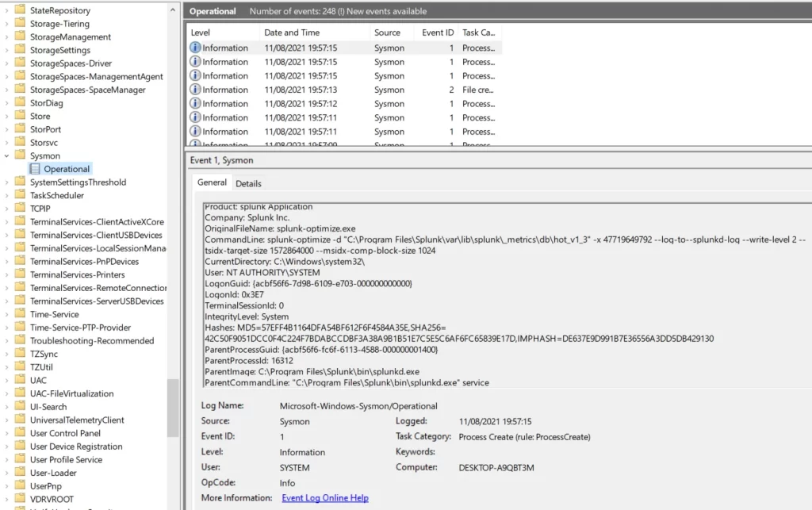Expand the SystemSettingsThreshold tree node

coord(6,182)
